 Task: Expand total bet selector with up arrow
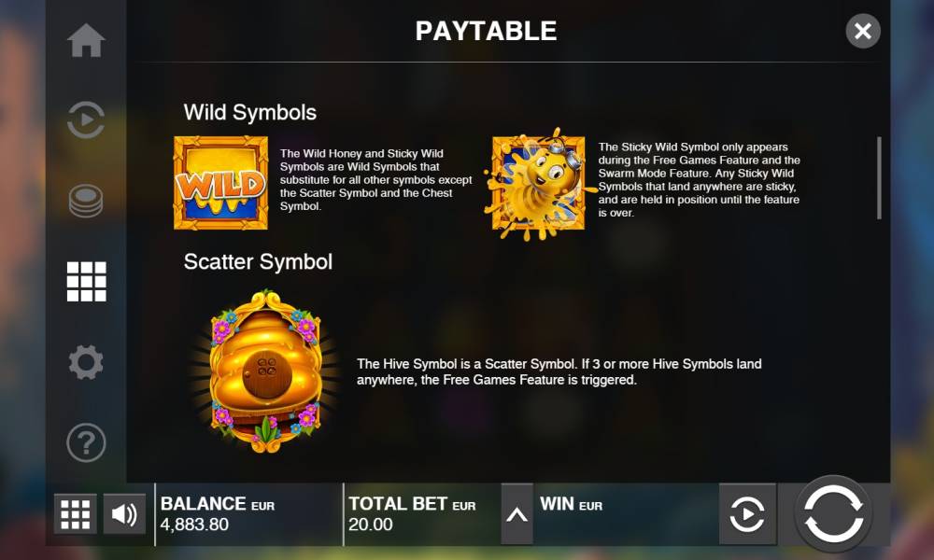click(x=517, y=514)
